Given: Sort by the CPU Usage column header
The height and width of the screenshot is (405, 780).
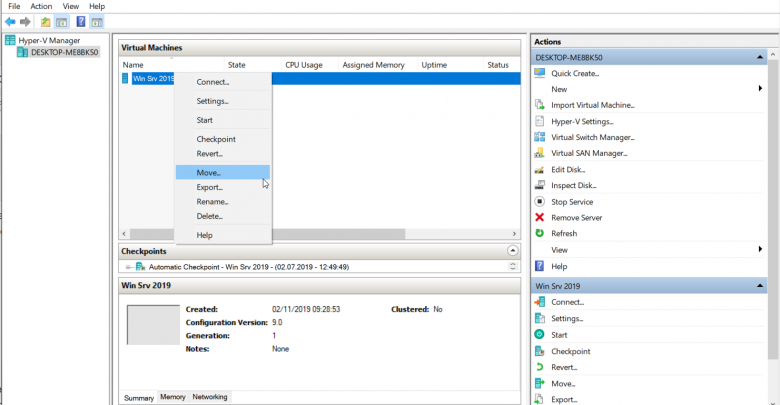Looking at the screenshot, I should (x=309, y=65).
